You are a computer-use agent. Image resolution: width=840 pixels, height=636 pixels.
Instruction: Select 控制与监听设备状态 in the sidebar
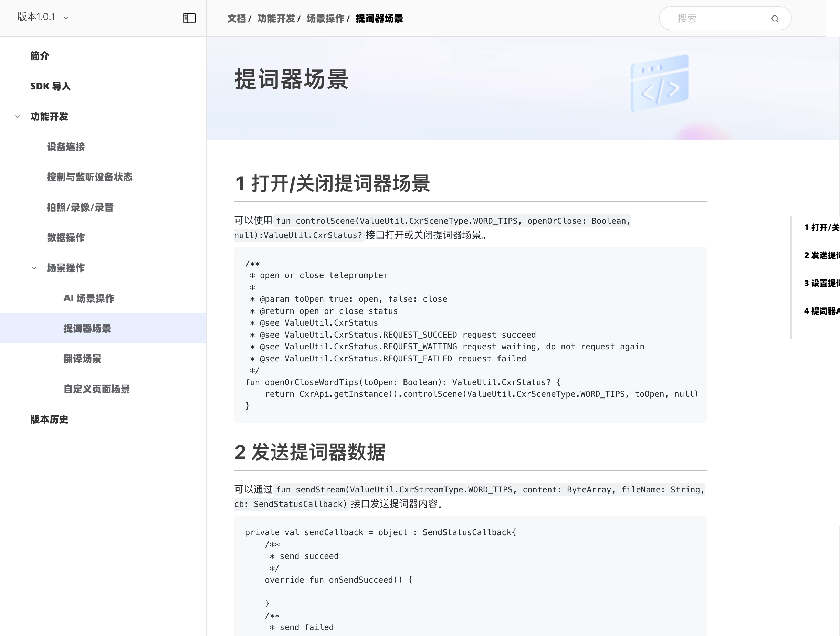(90, 177)
